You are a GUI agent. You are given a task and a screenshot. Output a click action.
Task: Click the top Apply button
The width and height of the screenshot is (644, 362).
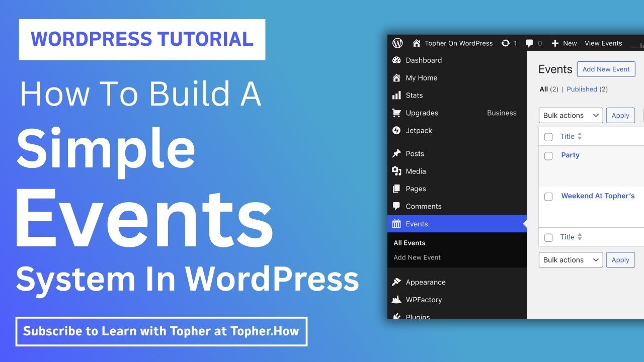[620, 116]
